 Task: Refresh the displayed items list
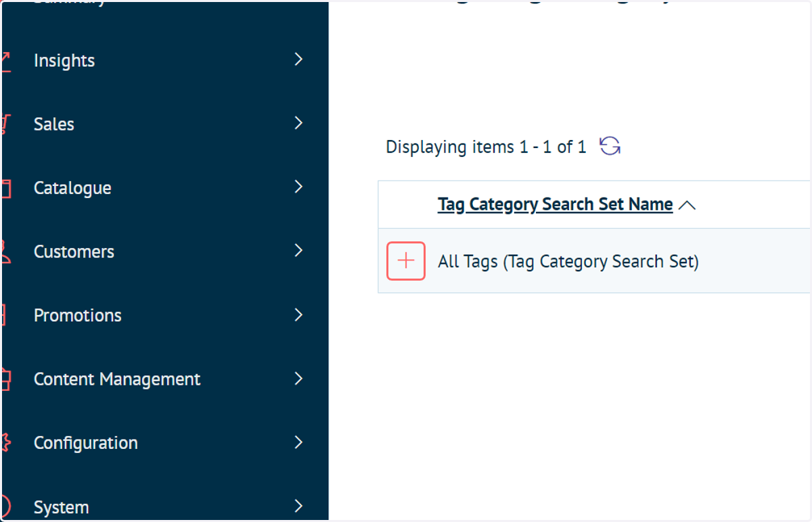tap(610, 146)
